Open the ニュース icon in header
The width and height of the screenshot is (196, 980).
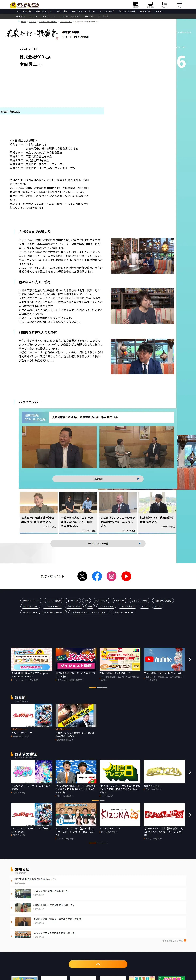pos(165,4)
